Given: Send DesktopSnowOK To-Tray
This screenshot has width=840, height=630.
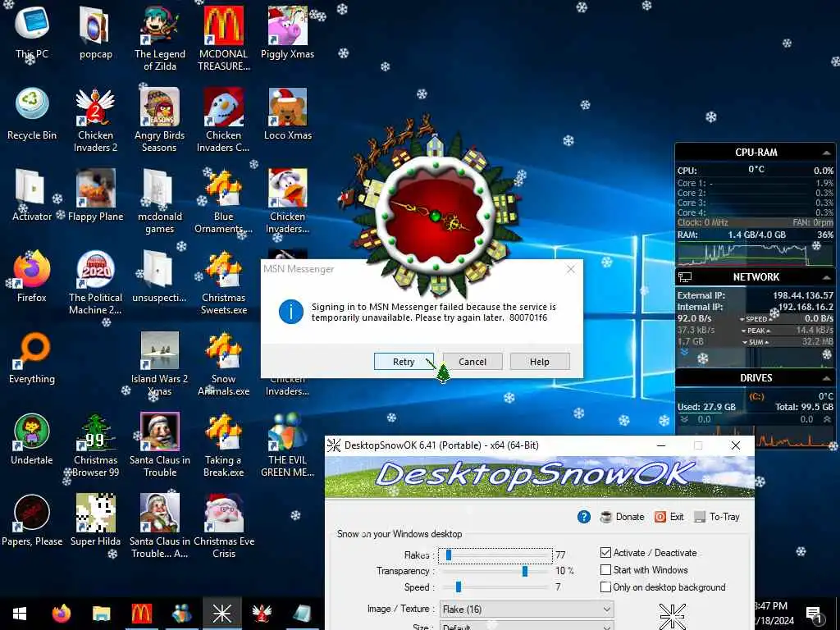Looking at the screenshot, I should (717, 517).
